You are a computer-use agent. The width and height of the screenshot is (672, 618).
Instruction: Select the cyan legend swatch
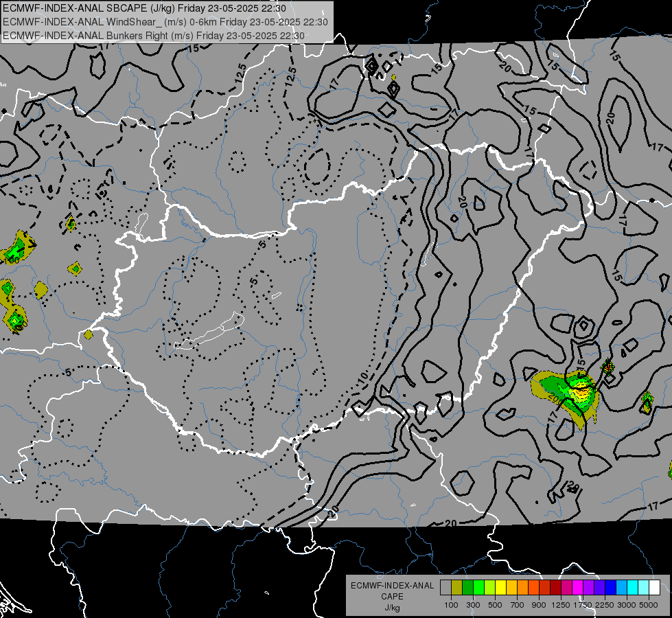point(633,588)
